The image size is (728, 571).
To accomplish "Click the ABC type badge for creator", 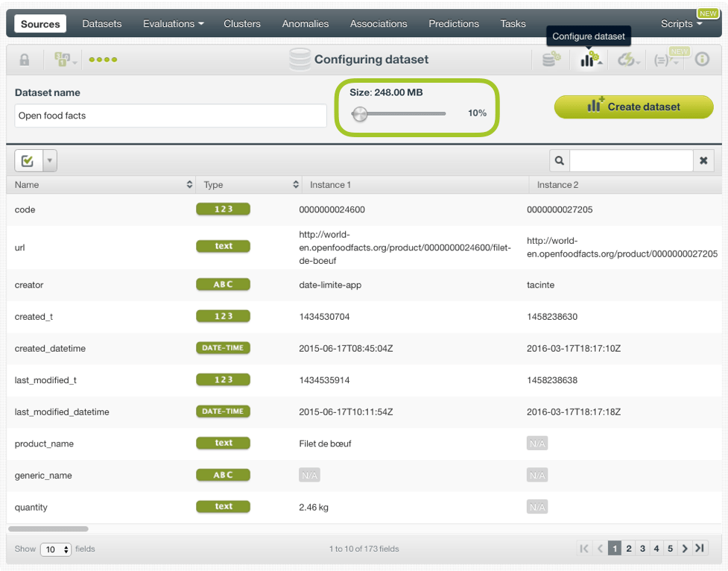I will pos(224,284).
